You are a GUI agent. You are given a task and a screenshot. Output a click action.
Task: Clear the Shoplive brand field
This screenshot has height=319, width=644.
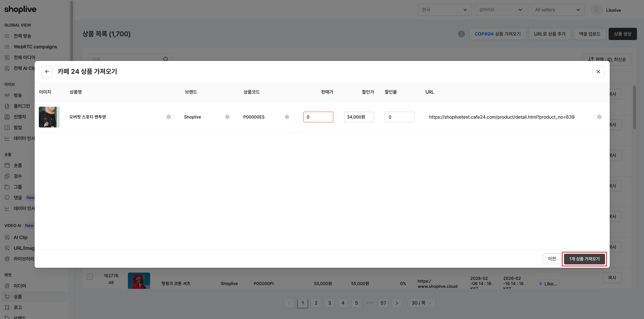tap(227, 117)
